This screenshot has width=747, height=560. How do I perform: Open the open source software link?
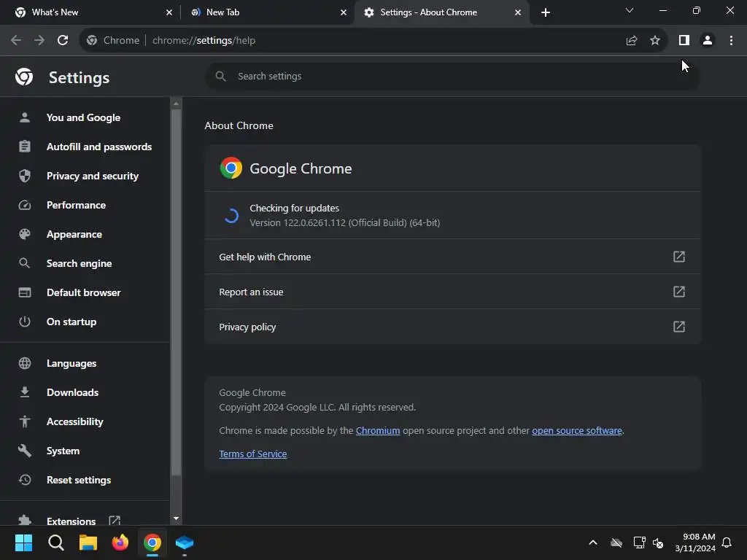(x=577, y=430)
